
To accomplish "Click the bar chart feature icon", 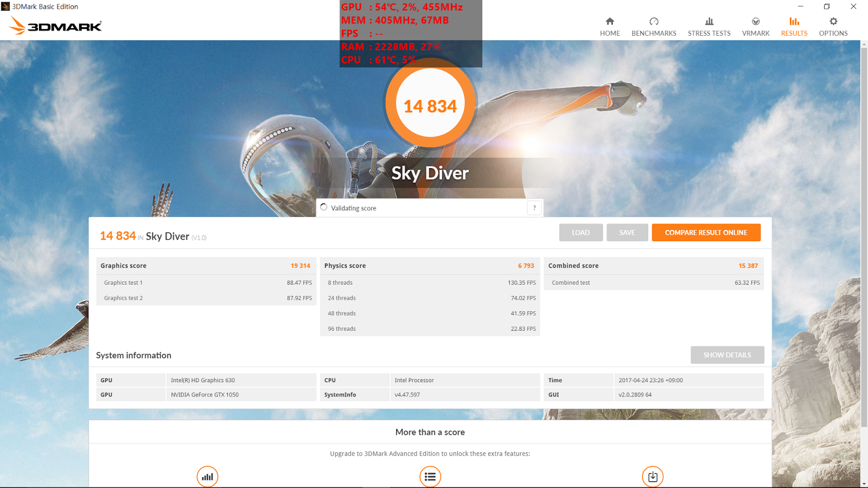I will tap(207, 477).
